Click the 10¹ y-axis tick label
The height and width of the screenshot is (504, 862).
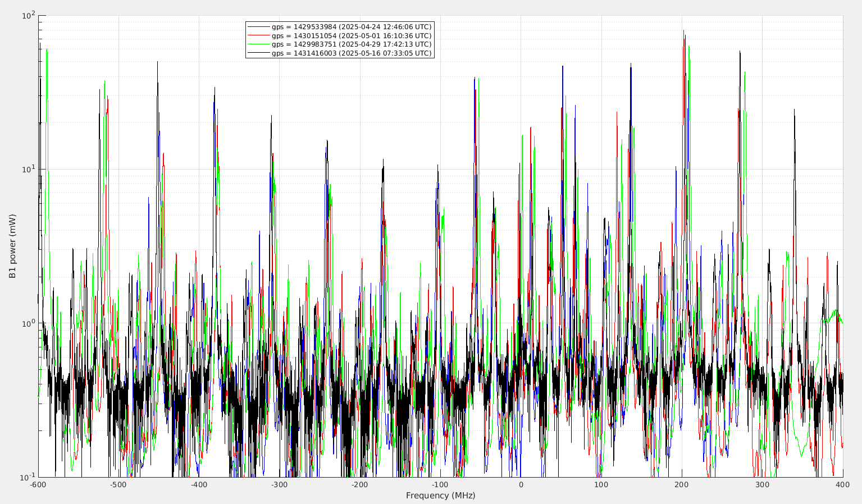(28, 168)
